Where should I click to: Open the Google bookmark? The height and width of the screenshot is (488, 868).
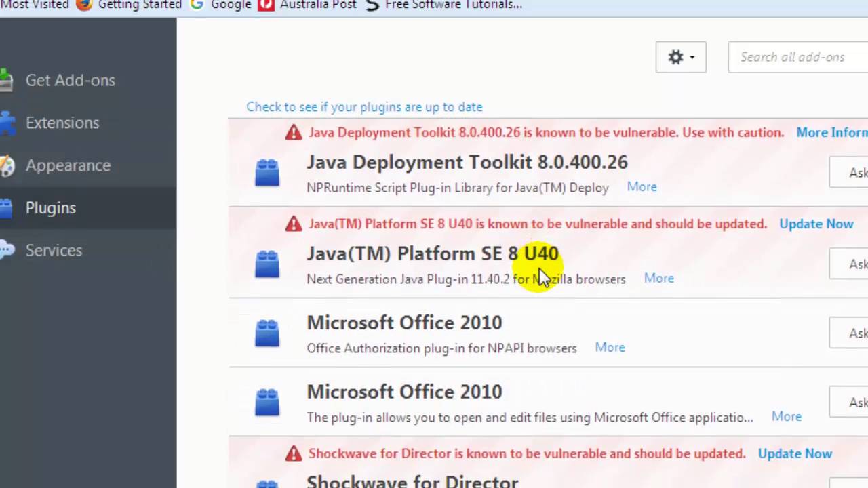coord(231,5)
